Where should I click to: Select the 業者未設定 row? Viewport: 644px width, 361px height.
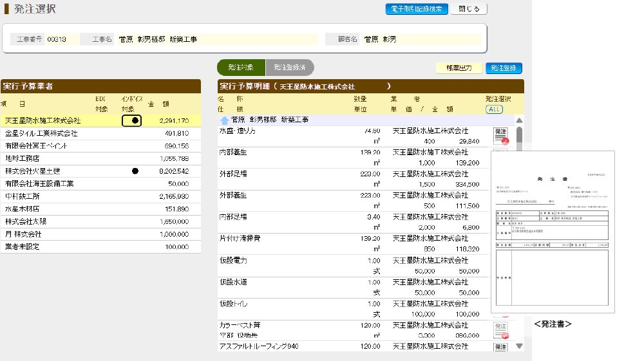(100, 247)
